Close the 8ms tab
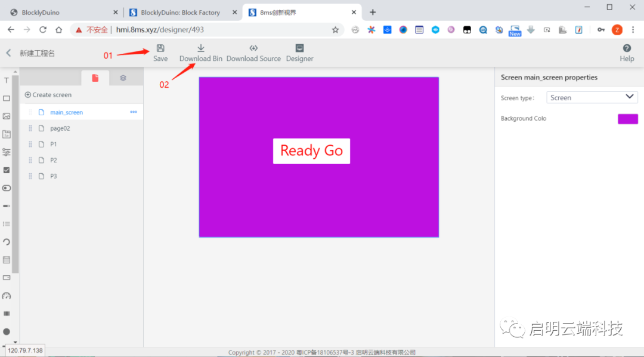 coord(354,13)
